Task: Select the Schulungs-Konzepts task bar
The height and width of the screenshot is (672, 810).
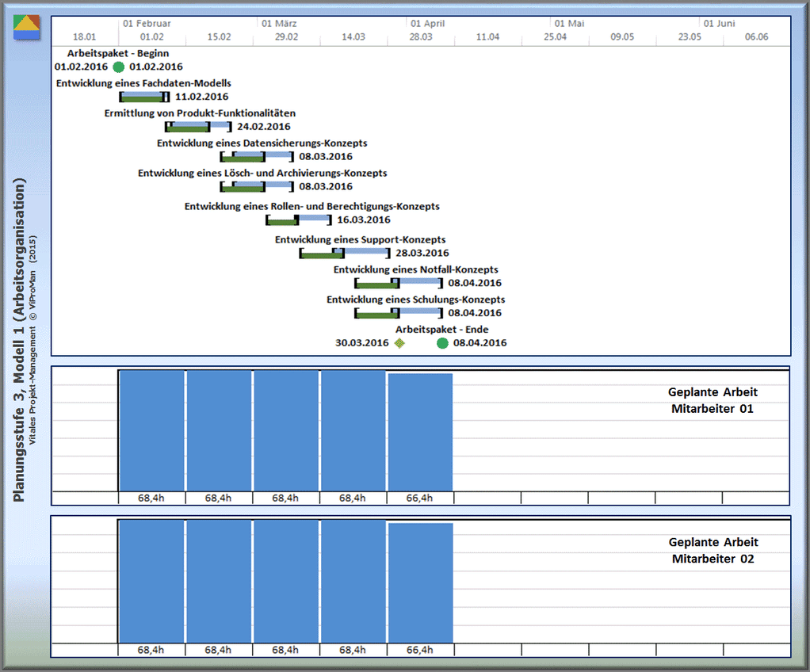Action: coord(399,313)
